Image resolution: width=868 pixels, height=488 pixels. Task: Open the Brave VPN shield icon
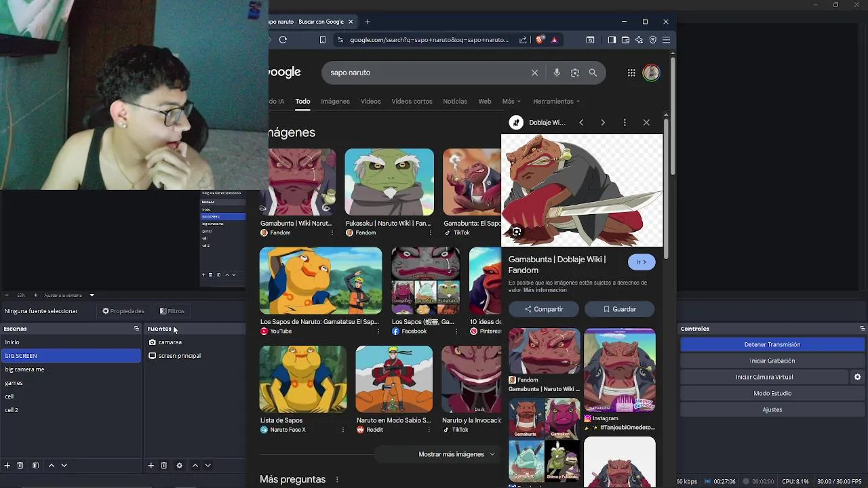[x=652, y=40]
